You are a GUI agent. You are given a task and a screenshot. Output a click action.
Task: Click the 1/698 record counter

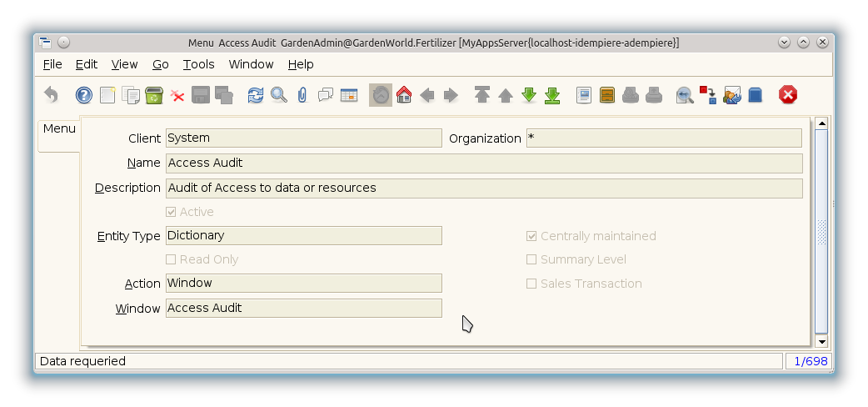pyautogui.click(x=808, y=361)
